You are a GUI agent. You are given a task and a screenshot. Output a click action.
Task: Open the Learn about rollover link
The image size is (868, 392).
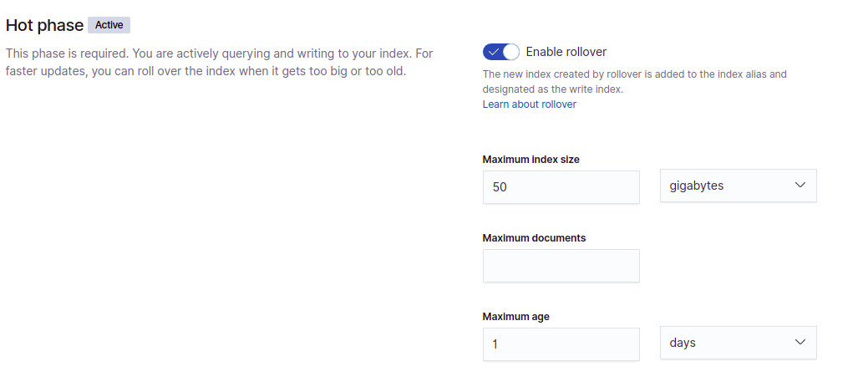pos(529,104)
